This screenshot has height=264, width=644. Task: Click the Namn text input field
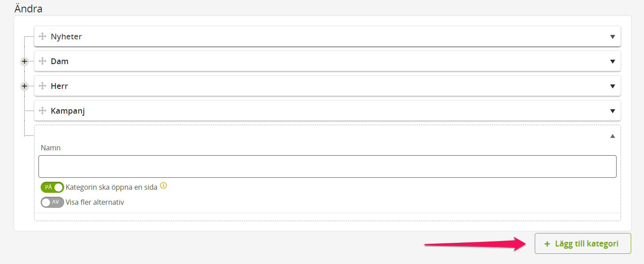tap(327, 166)
